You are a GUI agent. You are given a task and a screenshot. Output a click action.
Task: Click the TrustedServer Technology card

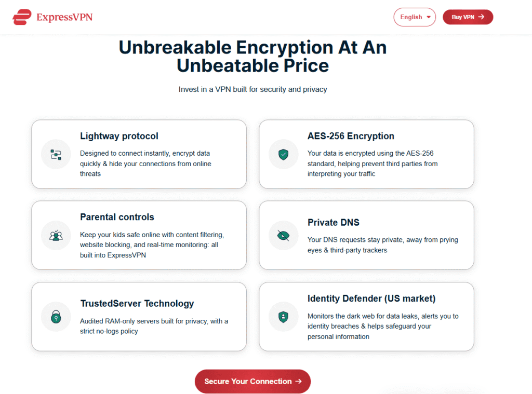click(x=139, y=317)
